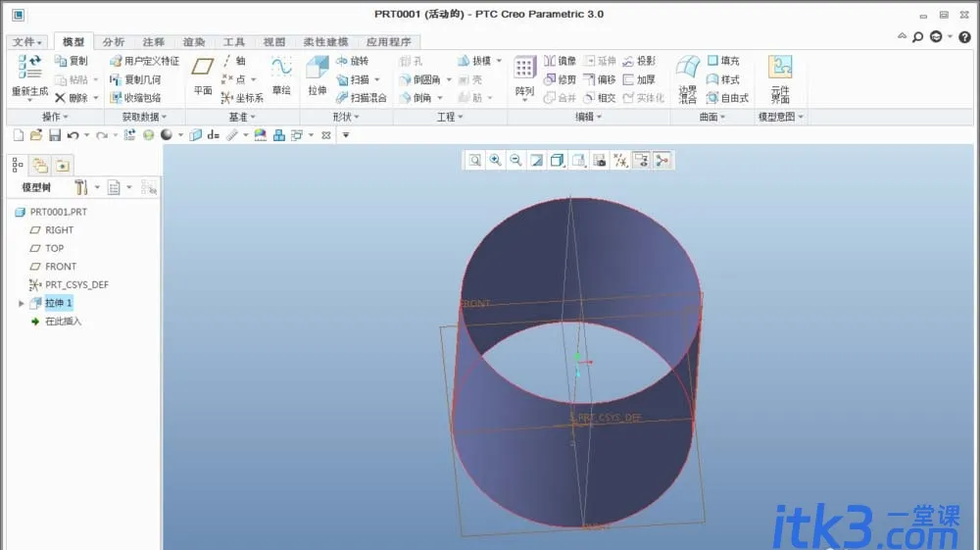Click the 删除 (Delete) button
980x550 pixels.
(72, 97)
